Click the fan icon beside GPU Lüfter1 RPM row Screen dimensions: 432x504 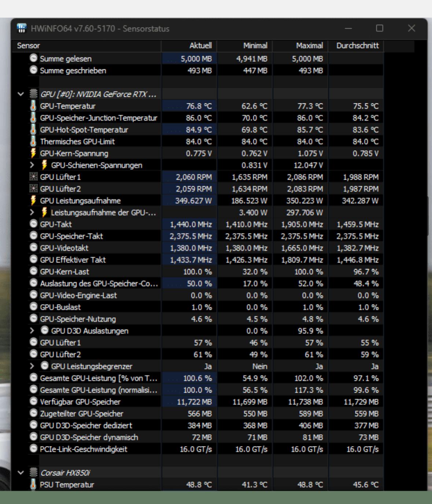coord(33,176)
